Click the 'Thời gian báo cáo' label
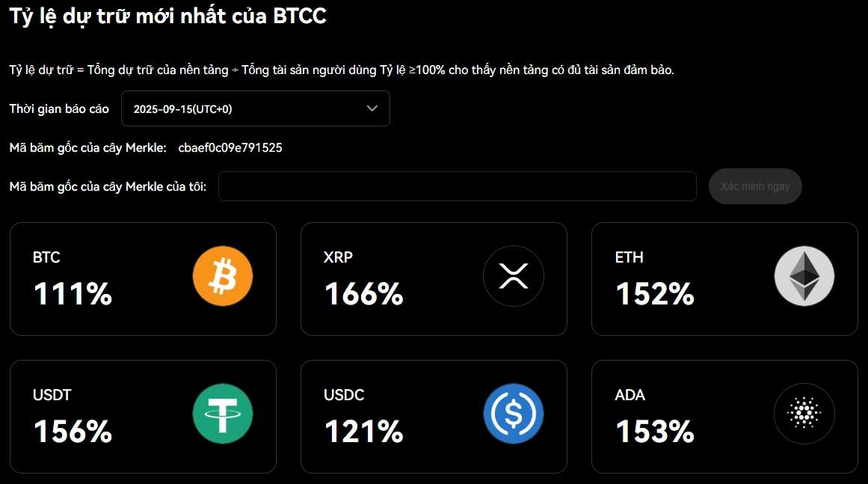The height and width of the screenshot is (484, 868). coord(59,109)
